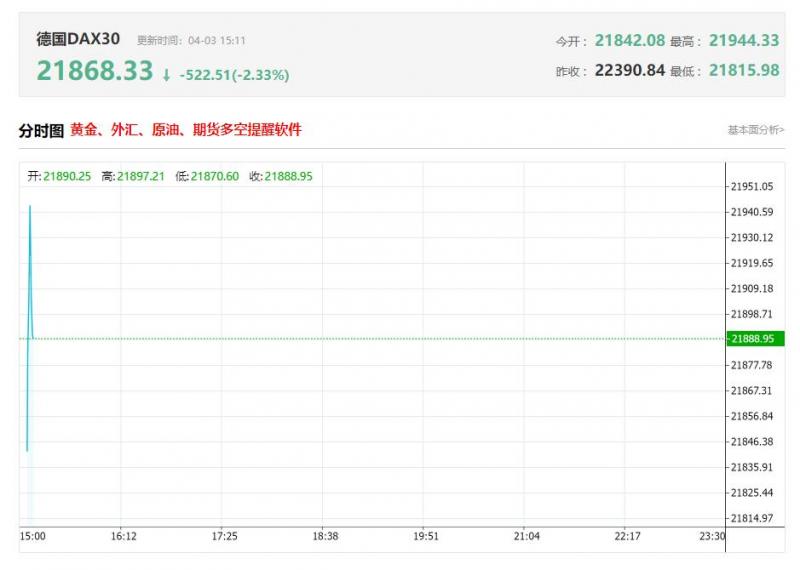Click the 15:00 time axis label
This screenshot has height=570, width=800.
(x=33, y=536)
